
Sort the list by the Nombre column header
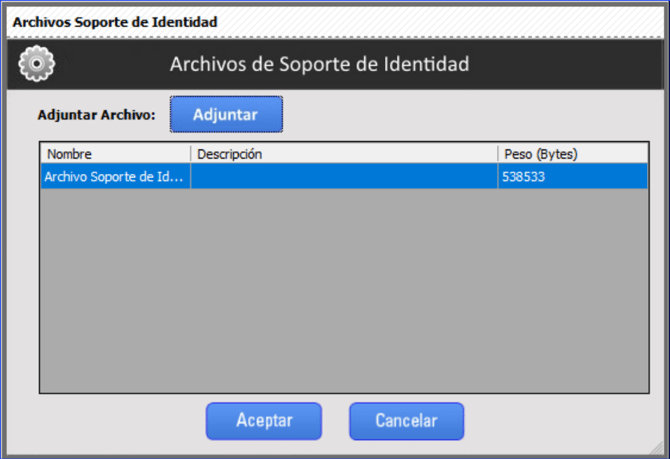115,153
